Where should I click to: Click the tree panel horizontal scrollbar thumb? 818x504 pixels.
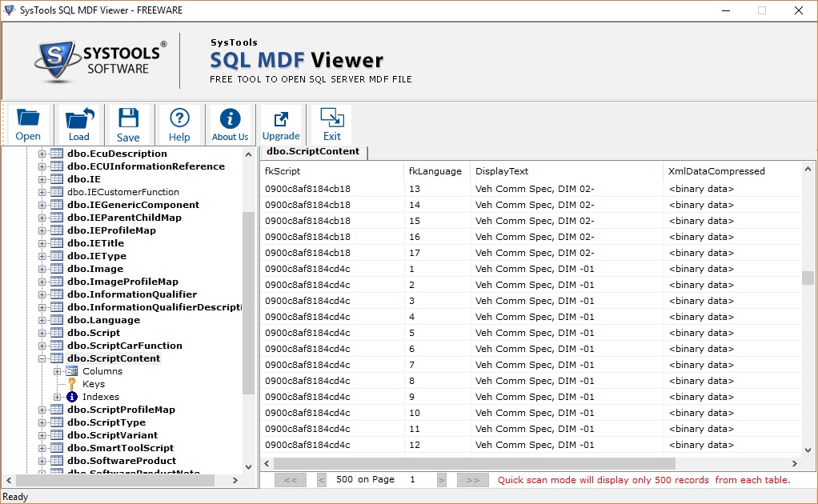pyautogui.click(x=114, y=480)
